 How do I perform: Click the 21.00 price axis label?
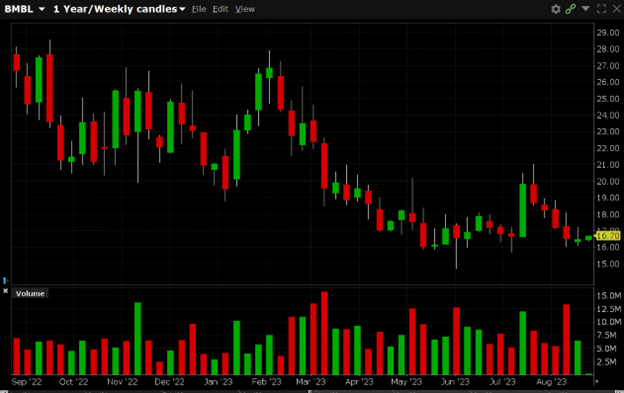pos(608,165)
